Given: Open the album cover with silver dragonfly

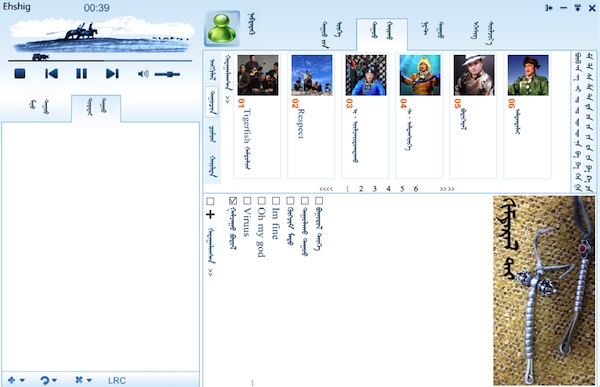Looking at the screenshot, I should [x=544, y=291].
